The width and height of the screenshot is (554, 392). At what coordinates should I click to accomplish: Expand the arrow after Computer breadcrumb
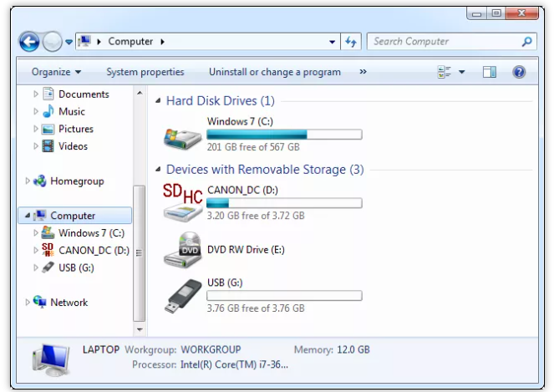tap(163, 42)
